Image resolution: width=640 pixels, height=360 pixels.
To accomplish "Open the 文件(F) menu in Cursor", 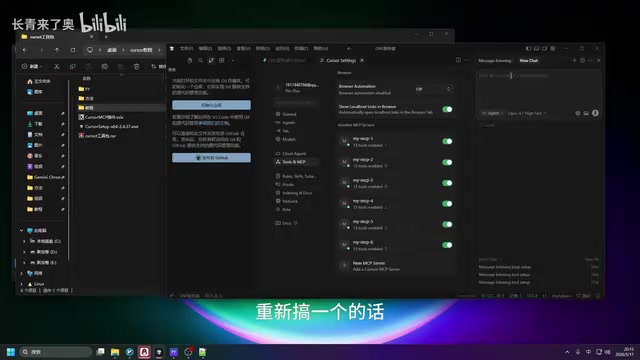I will [187, 48].
